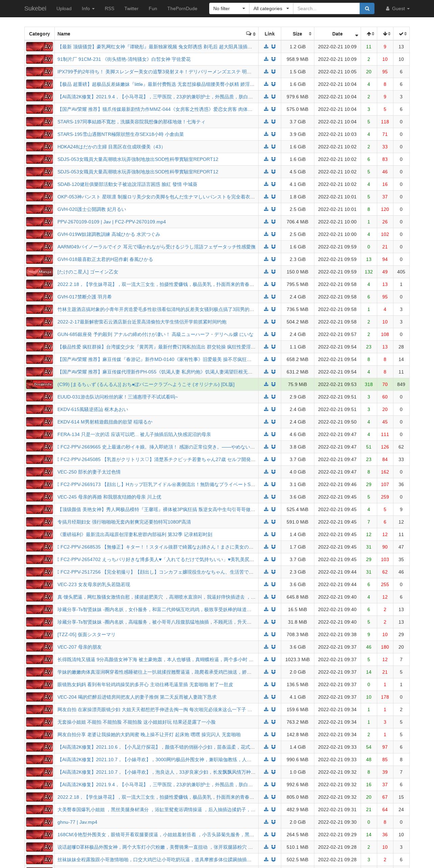Click completed count 405 in Manga row
Screen dimensions: 434x868
coord(401,272)
